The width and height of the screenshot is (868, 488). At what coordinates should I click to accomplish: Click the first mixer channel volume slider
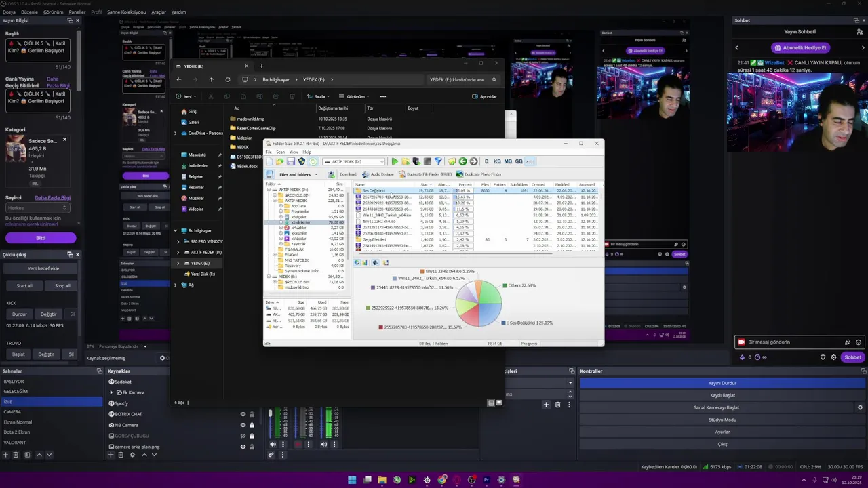(270, 424)
